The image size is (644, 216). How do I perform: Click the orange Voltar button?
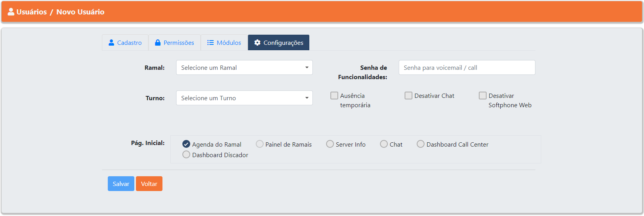(x=149, y=184)
